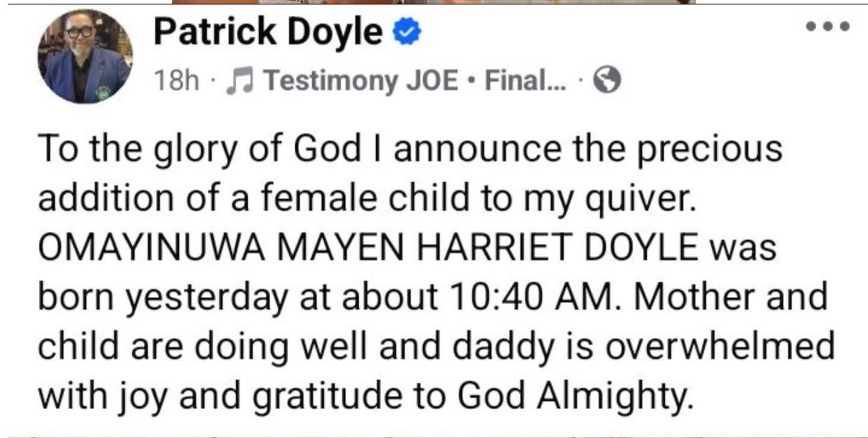Image resolution: width=868 pixels, height=438 pixels.
Task: Open the post via the 18h timestamp
Action: (175, 80)
